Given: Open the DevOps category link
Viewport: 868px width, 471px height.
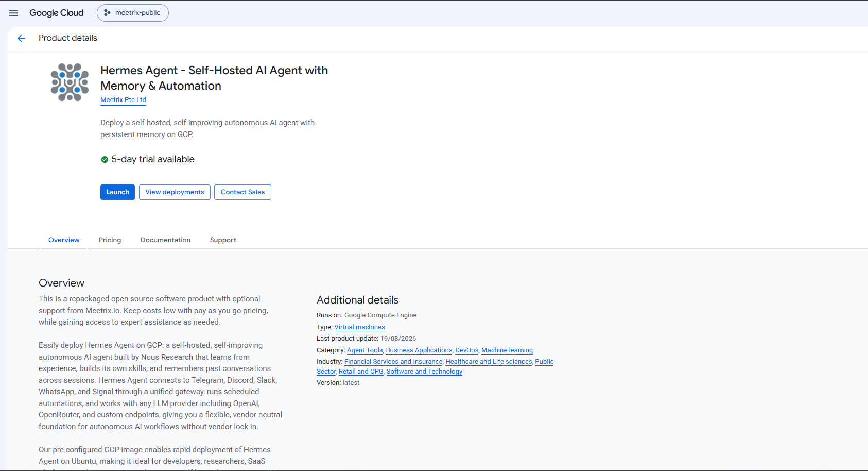Looking at the screenshot, I should pos(467,350).
